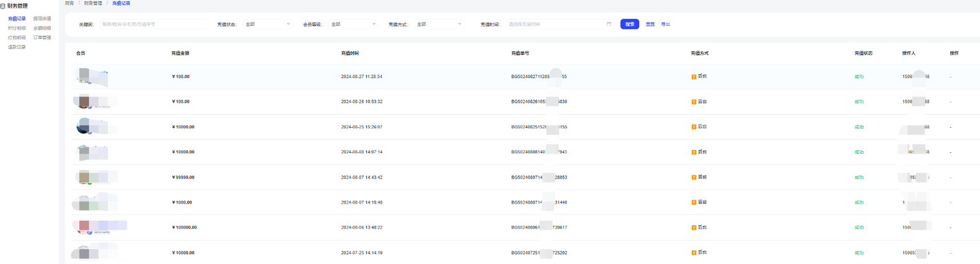
Task: Click the orange 后台 icon for the ¥100000.00 record
Action: tap(693, 228)
